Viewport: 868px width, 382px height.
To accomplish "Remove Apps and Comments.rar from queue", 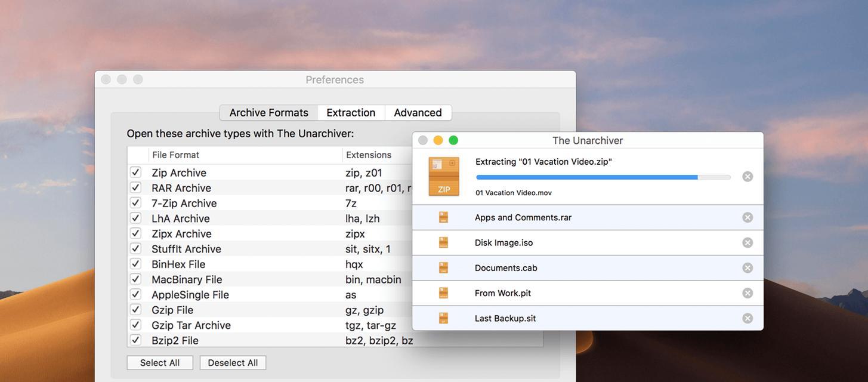I will point(747,217).
